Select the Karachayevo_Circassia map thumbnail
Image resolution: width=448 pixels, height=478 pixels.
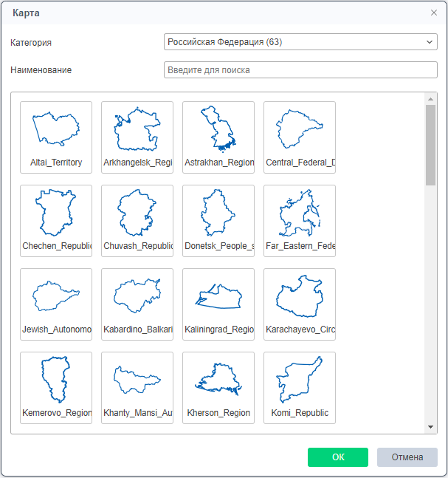[300, 296]
